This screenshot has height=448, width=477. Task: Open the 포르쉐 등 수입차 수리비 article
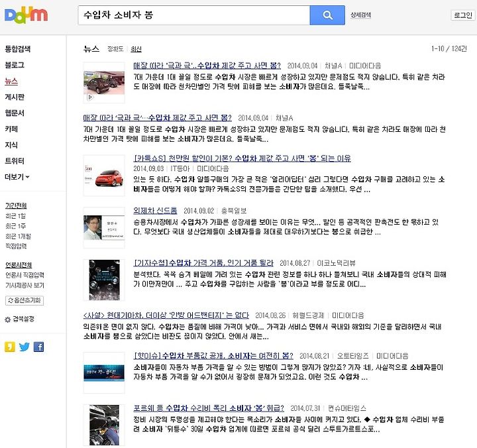(209, 408)
